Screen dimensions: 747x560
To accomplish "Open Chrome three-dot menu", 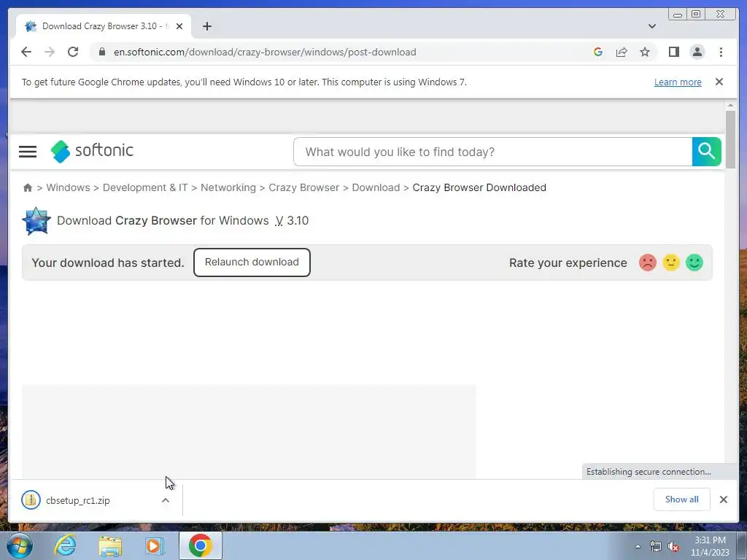I will click(x=721, y=52).
